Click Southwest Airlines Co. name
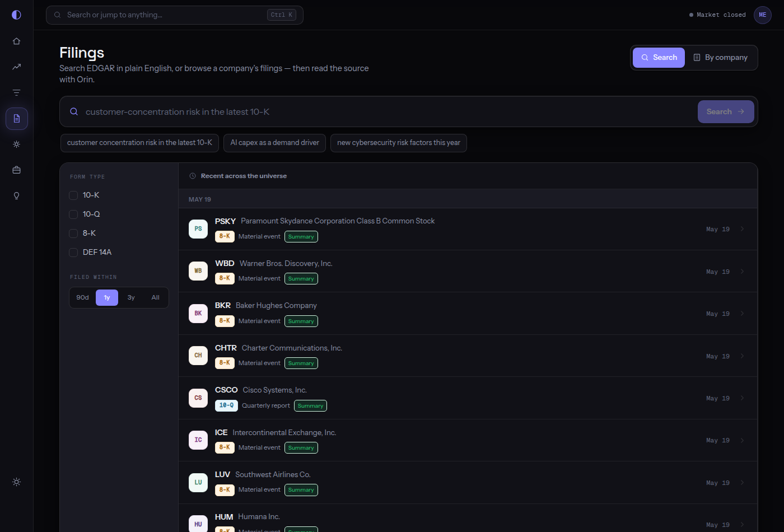The width and height of the screenshot is (784, 532). point(273,474)
